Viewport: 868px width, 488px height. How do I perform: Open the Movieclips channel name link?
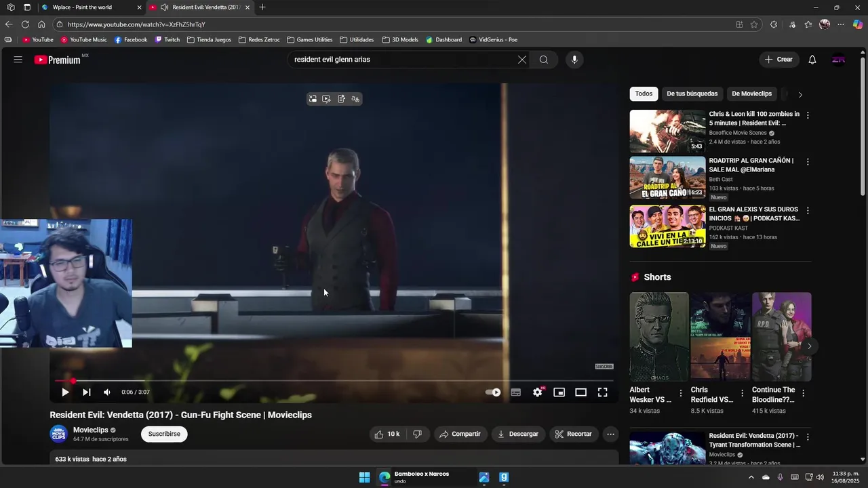(x=91, y=430)
